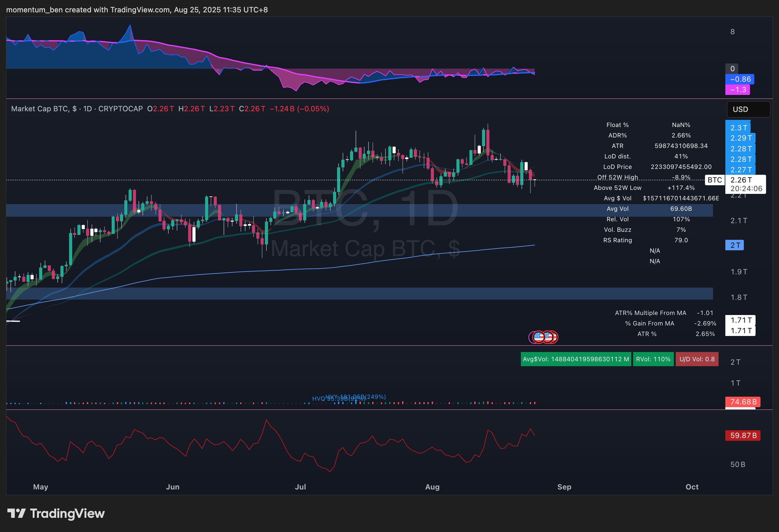This screenshot has height=532, width=779.
Task: Click the front US flag event icon
Action: tap(539, 337)
